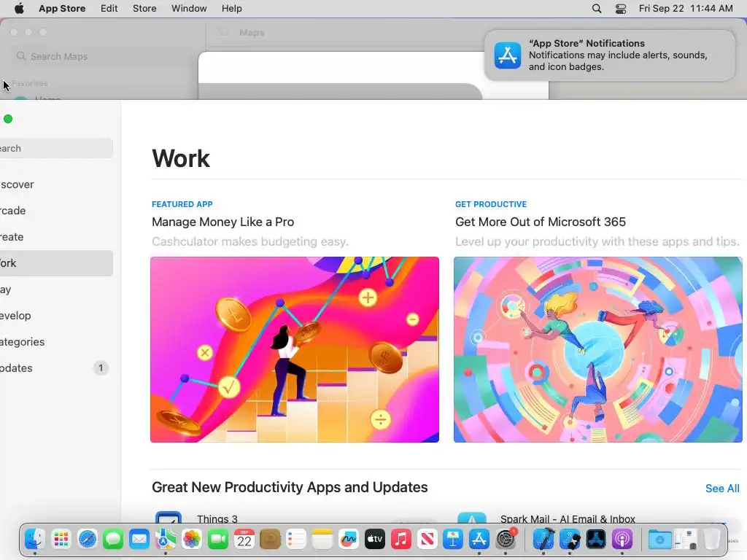
Task: Open the Help menu
Action: tap(231, 9)
